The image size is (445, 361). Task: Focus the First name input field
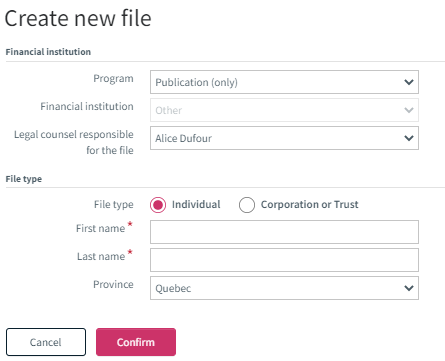284,232
